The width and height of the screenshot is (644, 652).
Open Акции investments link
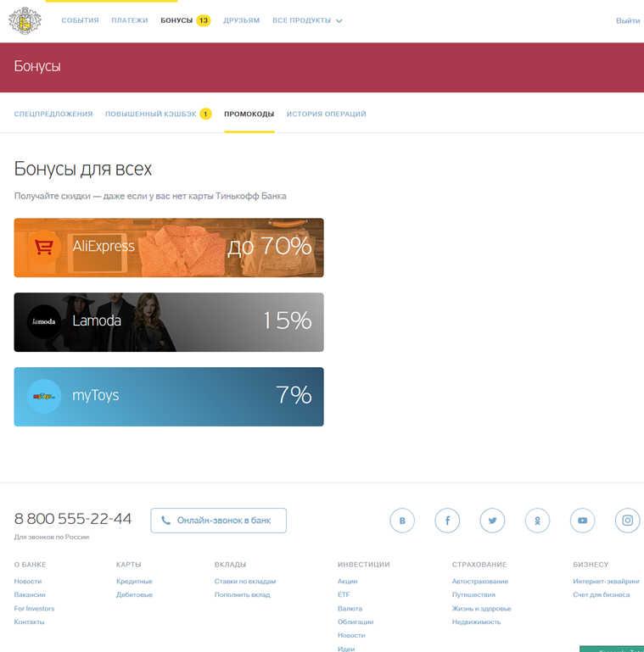[348, 582]
